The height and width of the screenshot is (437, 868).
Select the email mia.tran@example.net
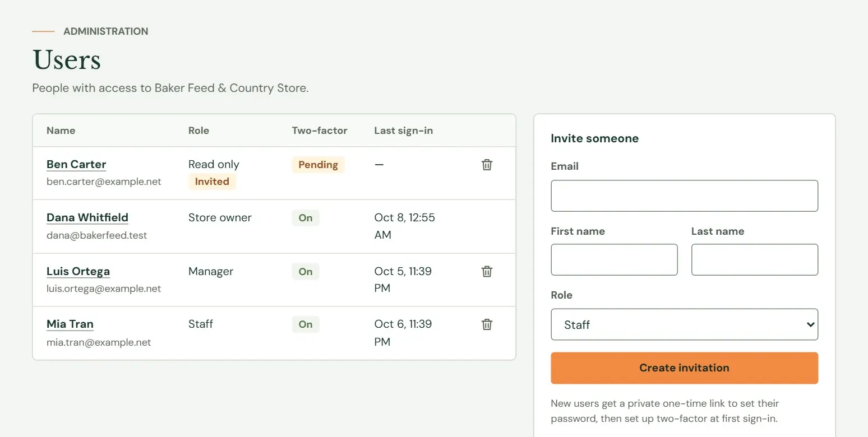[x=99, y=342]
